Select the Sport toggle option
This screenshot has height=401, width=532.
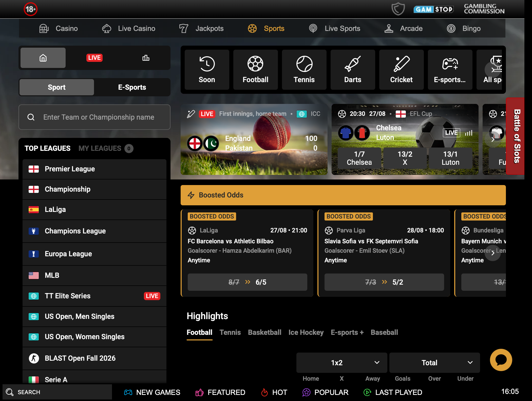57,87
